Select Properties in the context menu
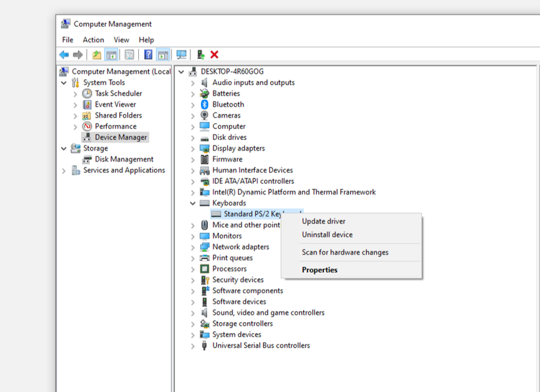This screenshot has height=392, width=540. tap(319, 270)
